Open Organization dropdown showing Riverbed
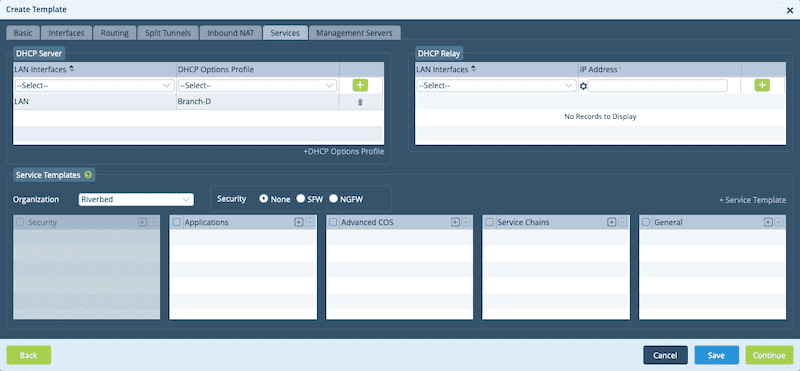The width and height of the screenshot is (800, 371). coord(136,200)
